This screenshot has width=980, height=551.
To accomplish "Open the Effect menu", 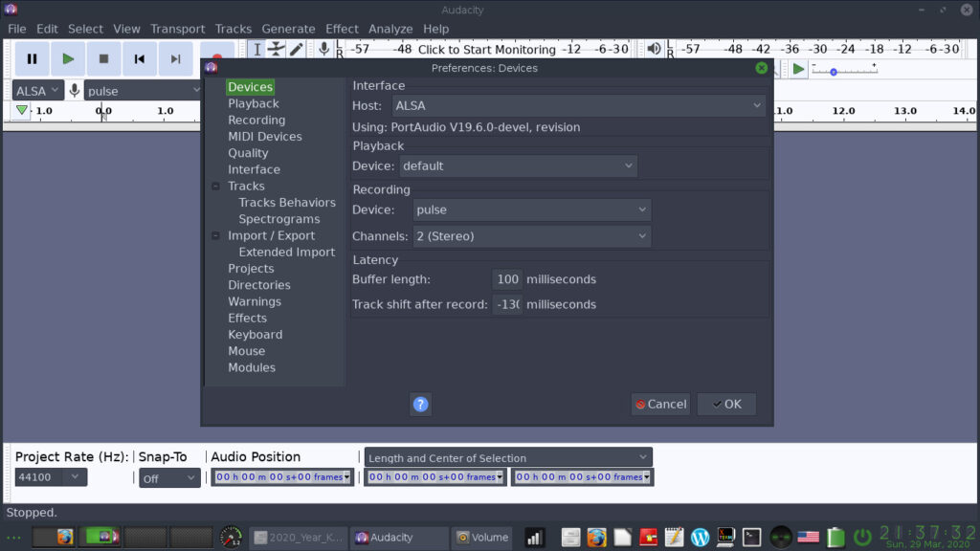I will [342, 29].
